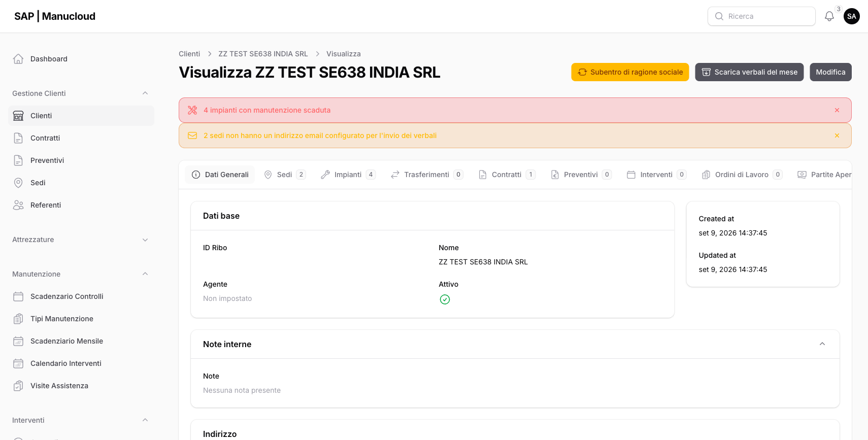Image resolution: width=868 pixels, height=440 pixels.
Task: Dismiss the missing email address warning
Action: [837, 136]
